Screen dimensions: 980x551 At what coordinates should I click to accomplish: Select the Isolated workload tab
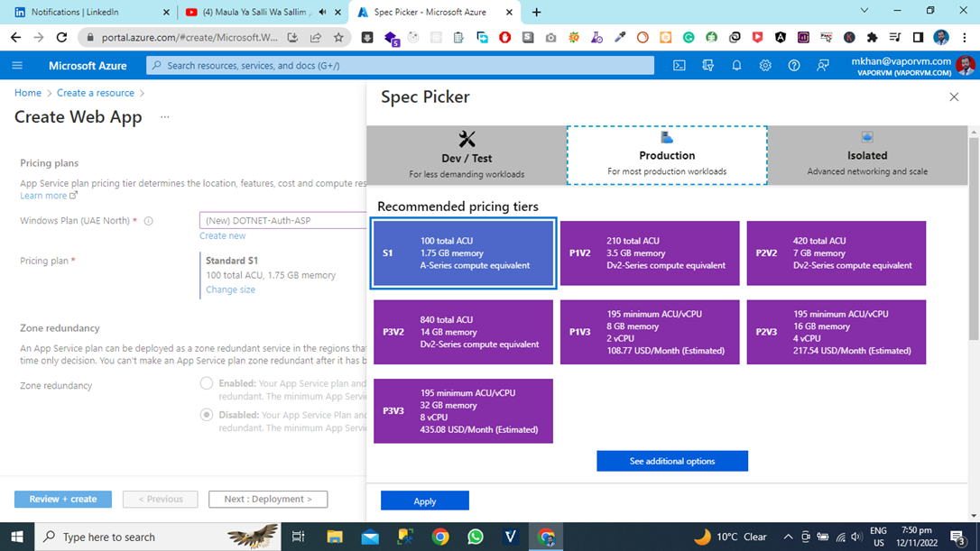(x=866, y=155)
